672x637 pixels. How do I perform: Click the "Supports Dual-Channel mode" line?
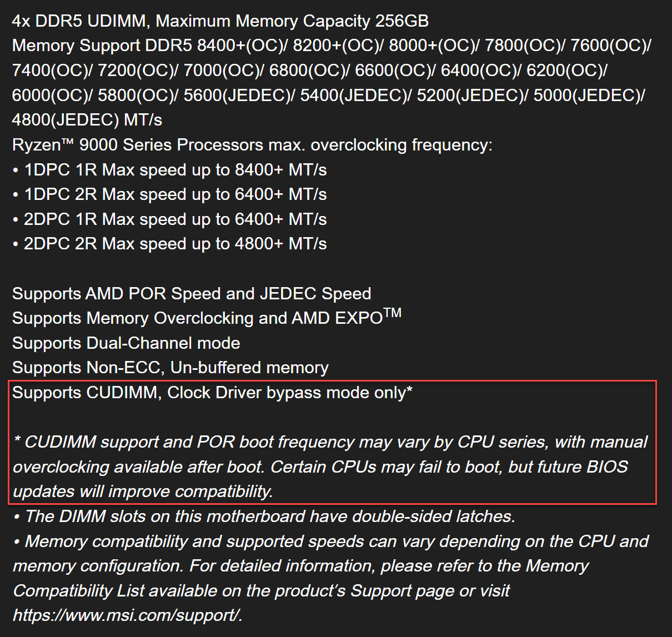pos(126,343)
